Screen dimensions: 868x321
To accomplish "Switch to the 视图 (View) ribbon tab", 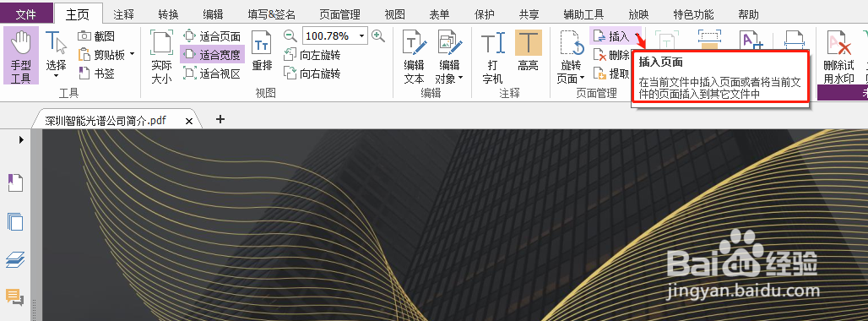I will [394, 15].
